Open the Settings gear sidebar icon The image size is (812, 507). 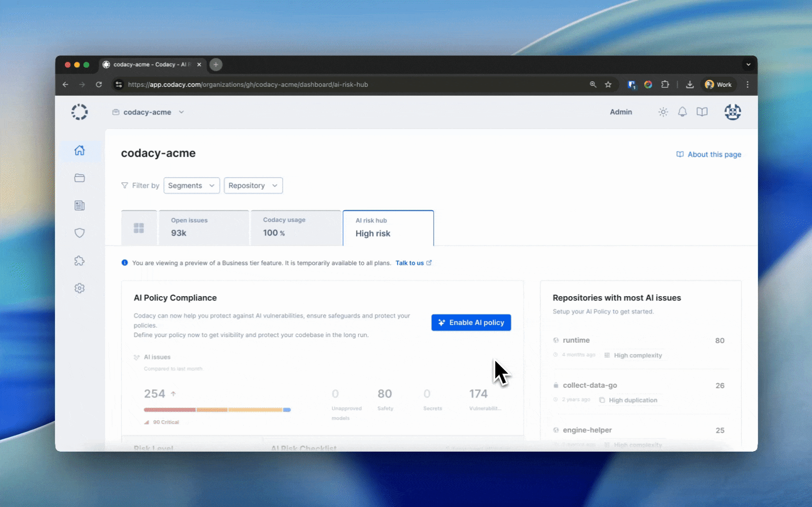[x=79, y=288]
